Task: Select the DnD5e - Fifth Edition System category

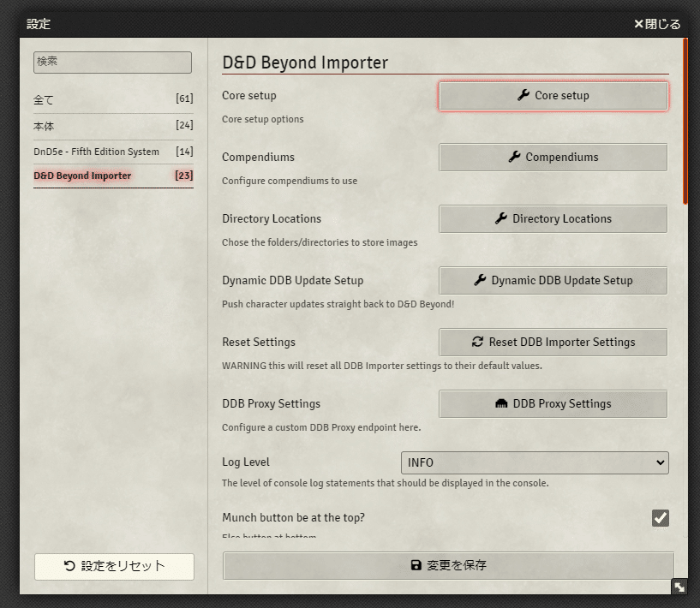Action: click(113, 152)
